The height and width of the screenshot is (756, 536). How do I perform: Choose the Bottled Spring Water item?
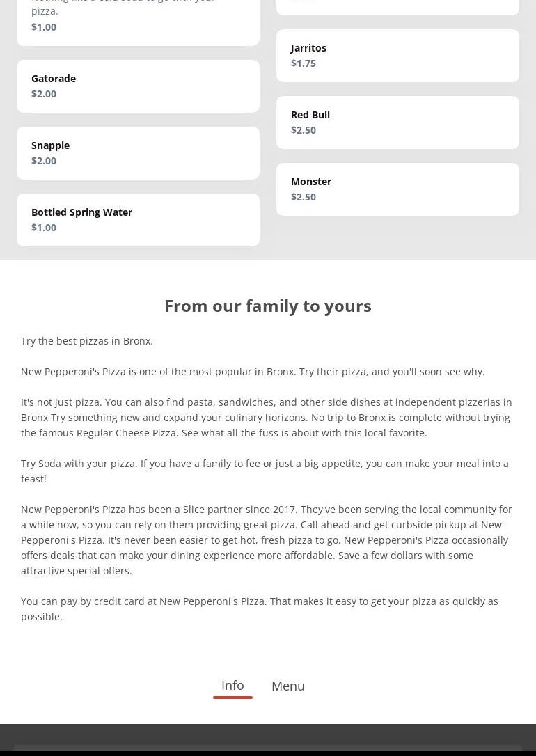tap(138, 220)
